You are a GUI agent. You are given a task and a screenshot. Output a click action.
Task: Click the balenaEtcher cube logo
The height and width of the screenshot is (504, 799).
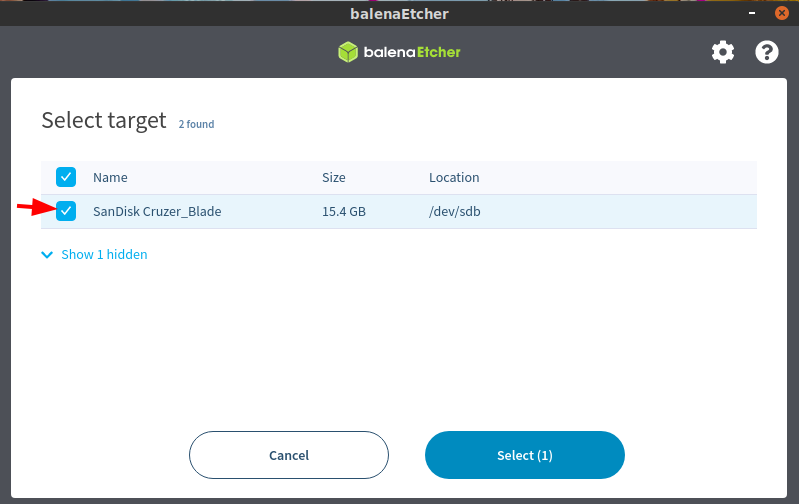tap(348, 52)
